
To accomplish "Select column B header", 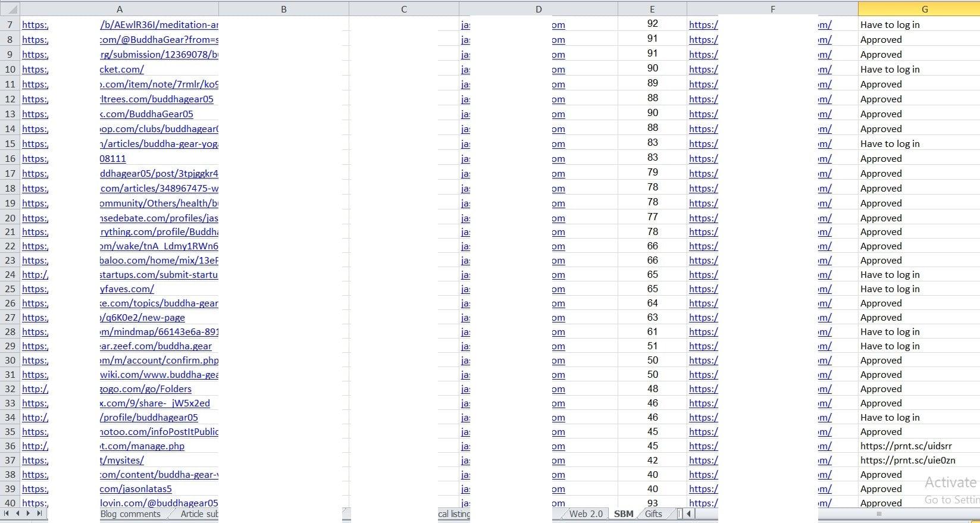I will pos(283,9).
